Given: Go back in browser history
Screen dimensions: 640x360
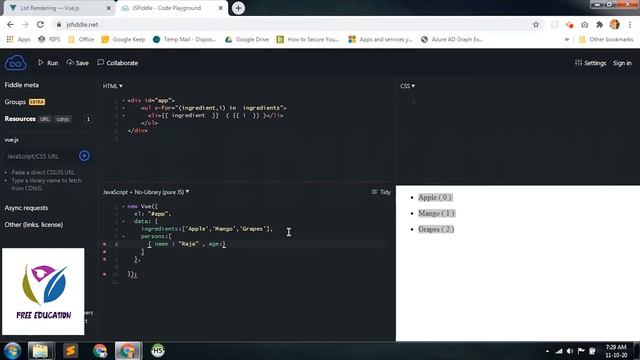Looking at the screenshot, I should tap(10, 24).
